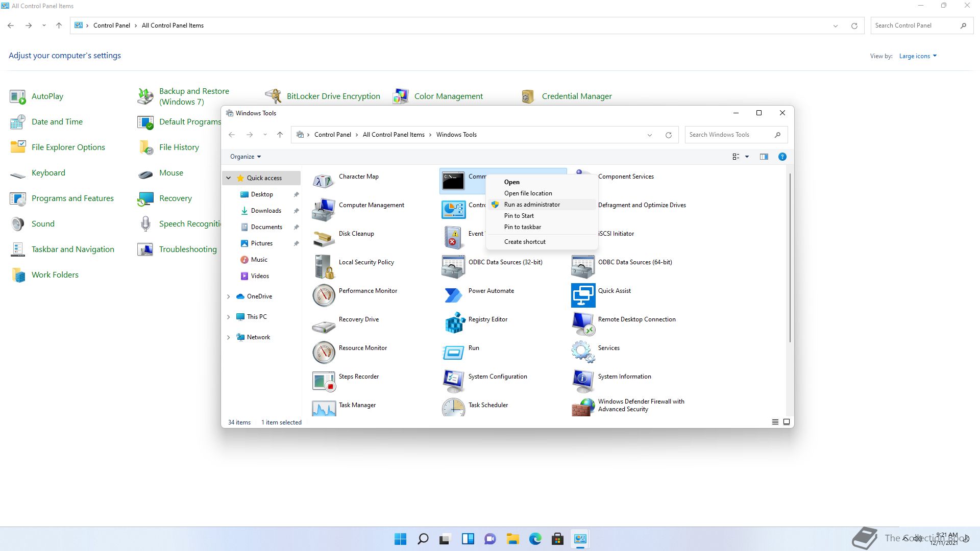
Task: Expand the OneDrive tree node
Action: click(229, 296)
